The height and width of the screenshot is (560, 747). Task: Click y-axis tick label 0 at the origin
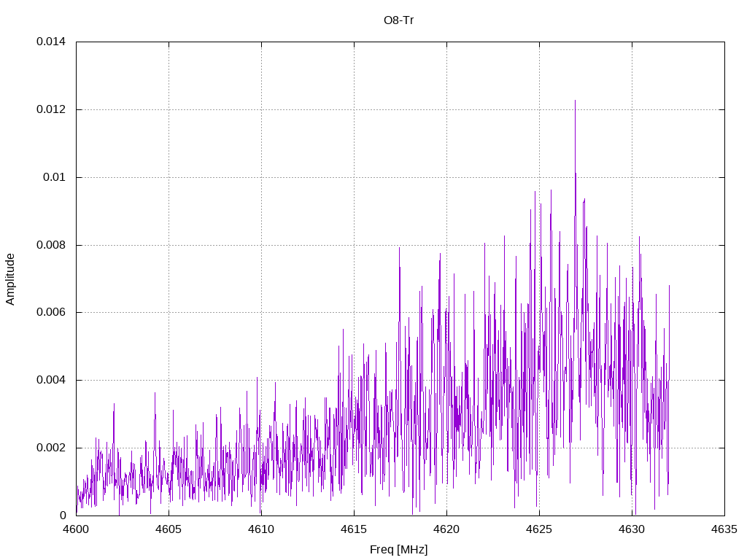pyautogui.click(x=63, y=516)
